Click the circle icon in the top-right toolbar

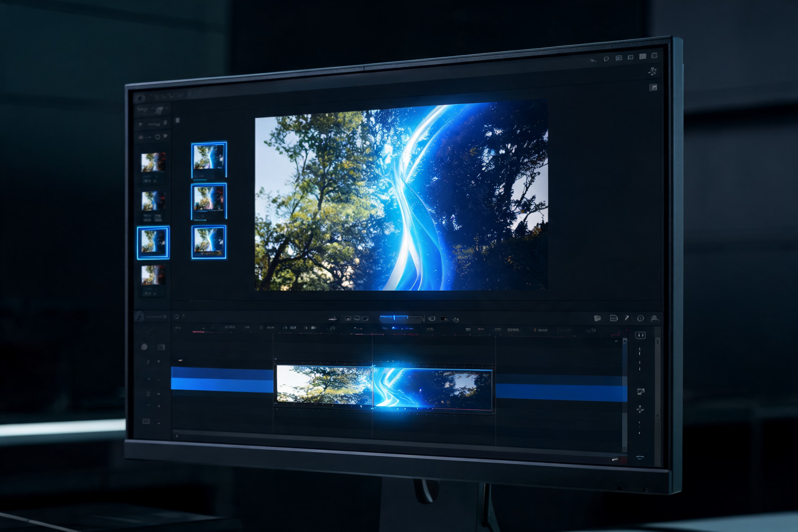[606, 59]
